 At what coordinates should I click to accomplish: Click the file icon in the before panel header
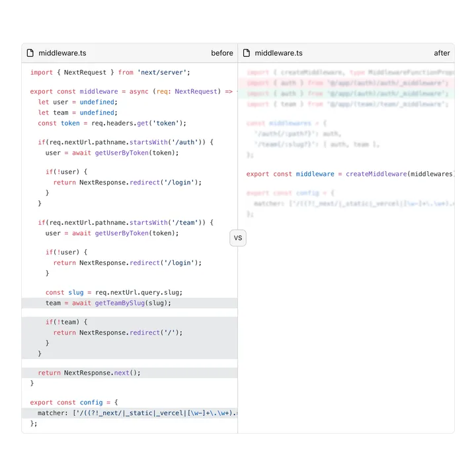[x=30, y=53]
